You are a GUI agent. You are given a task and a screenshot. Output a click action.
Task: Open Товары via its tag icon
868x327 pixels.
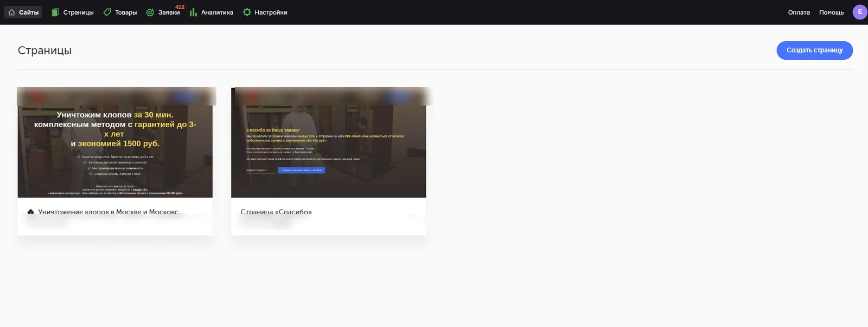tap(107, 12)
